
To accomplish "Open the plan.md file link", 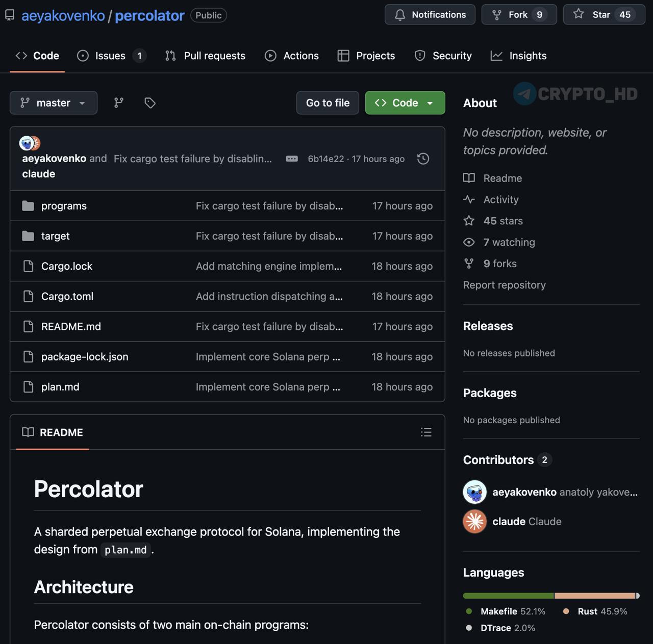I will (x=60, y=387).
